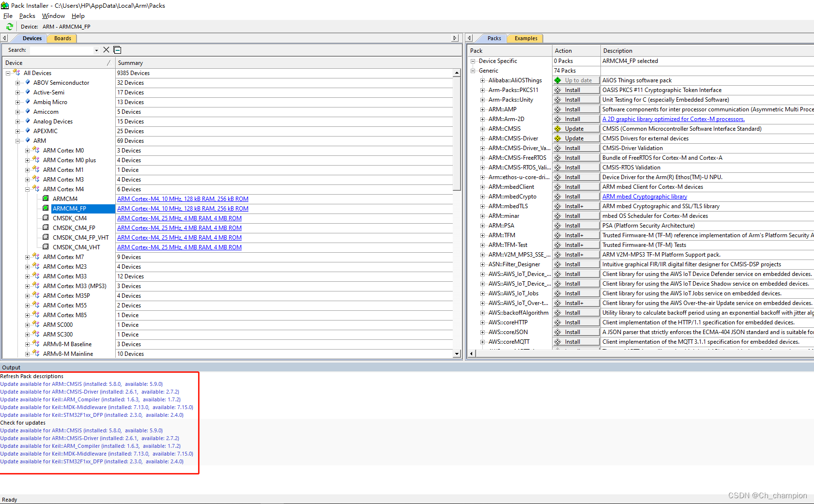Click the update icon for ARM::CMSIS-Driver
This screenshot has width=814, height=504.
click(x=558, y=138)
